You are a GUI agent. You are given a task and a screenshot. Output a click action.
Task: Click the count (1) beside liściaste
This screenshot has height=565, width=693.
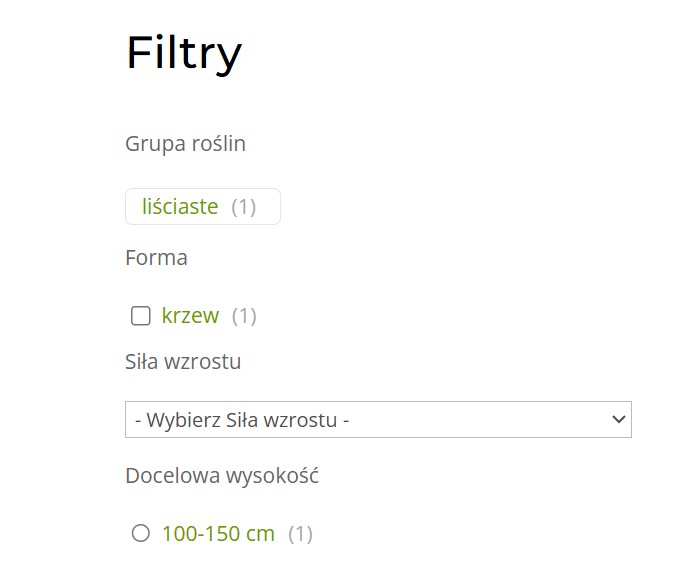point(244,207)
